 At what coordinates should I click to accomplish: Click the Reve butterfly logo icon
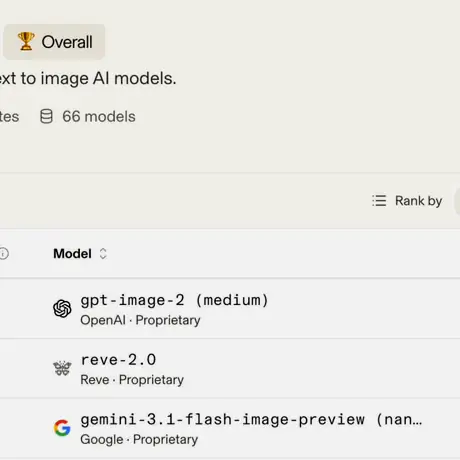pos(62,368)
